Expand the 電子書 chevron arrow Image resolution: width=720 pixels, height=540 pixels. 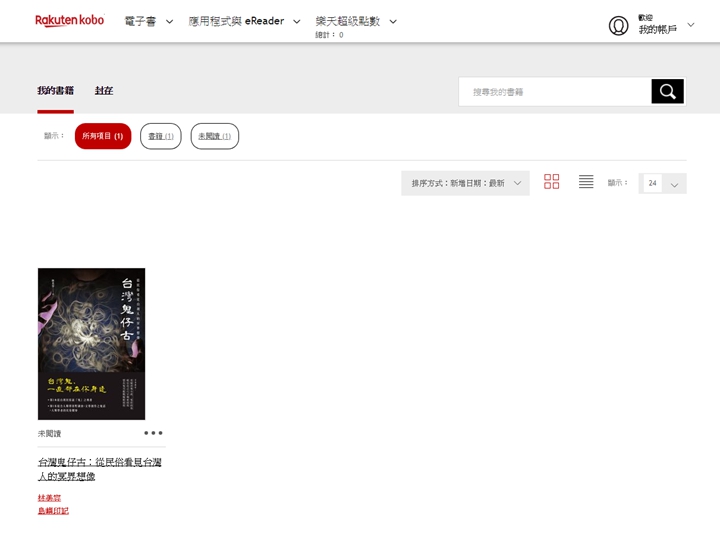(x=169, y=22)
